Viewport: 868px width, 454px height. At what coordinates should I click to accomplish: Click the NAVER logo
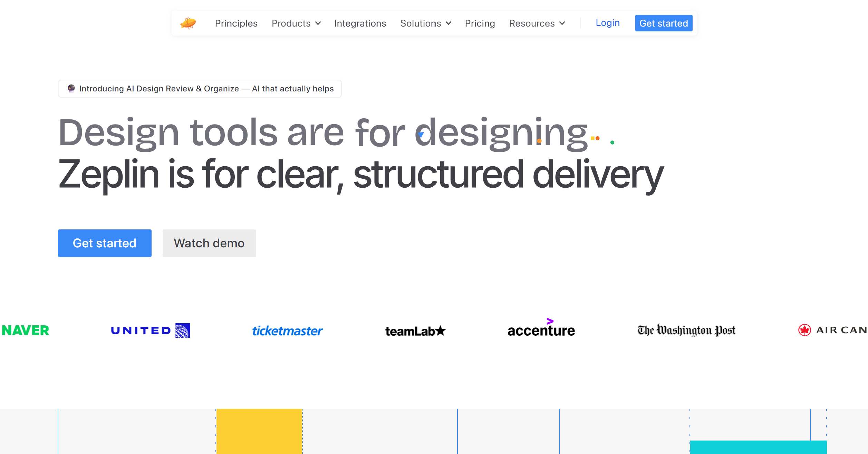point(26,330)
